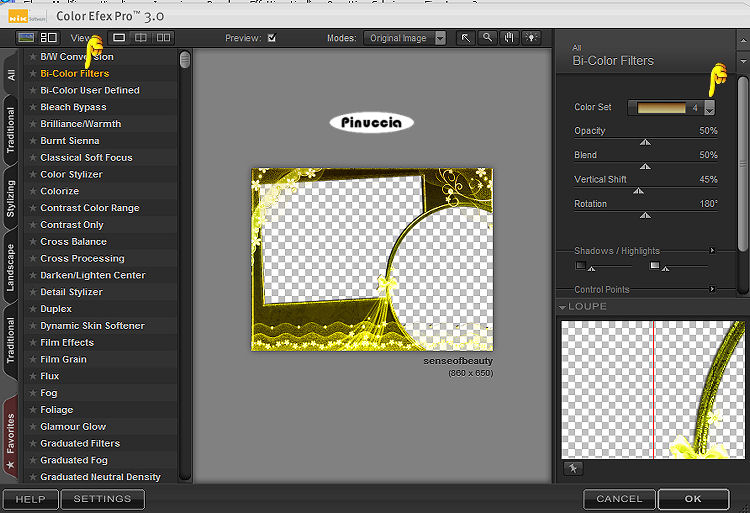Switch to split preview view
The image size is (750, 513).
click(141, 38)
